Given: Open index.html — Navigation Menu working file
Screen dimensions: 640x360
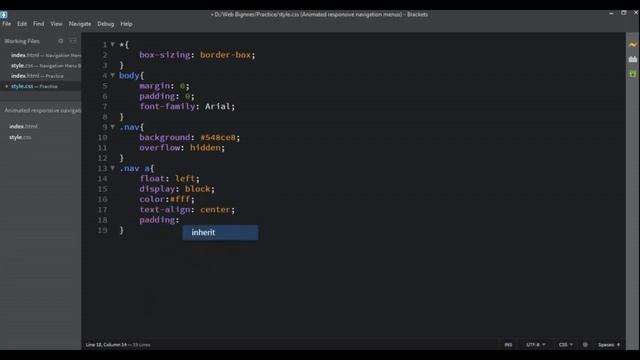Looking at the screenshot, I should coord(46,55).
